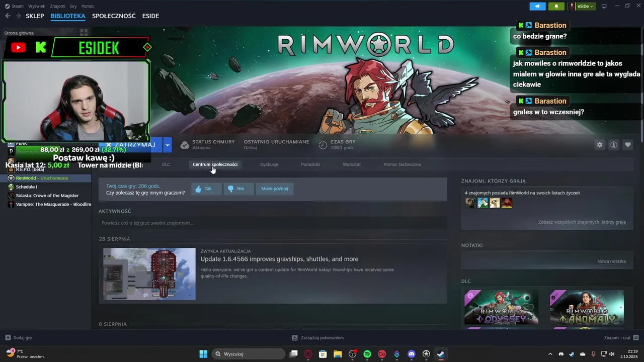Viewport: 644px width, 362px height.
Task: Open the RimWorld Odyssey DLC thumbnail
Action: click(501, 307)
